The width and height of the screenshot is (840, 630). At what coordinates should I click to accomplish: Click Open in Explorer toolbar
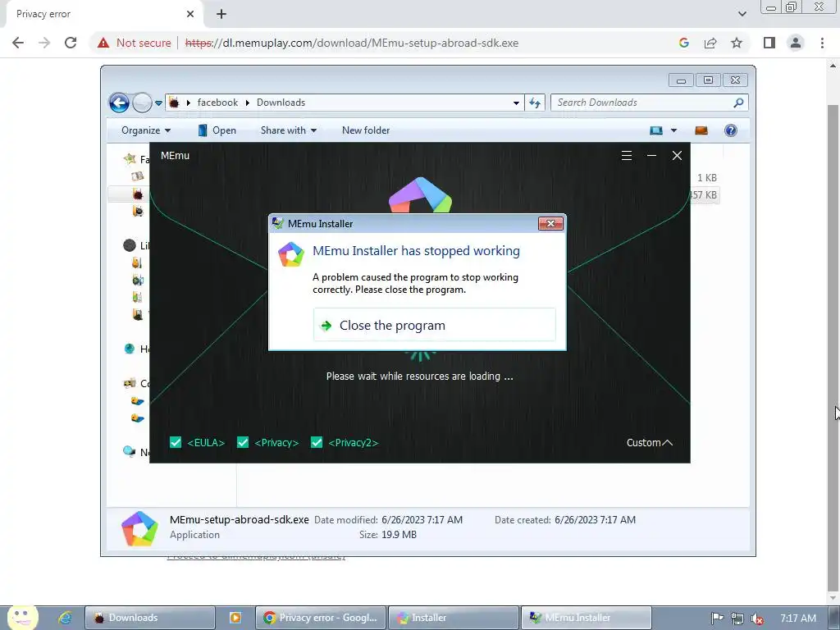tap(217, 130)
